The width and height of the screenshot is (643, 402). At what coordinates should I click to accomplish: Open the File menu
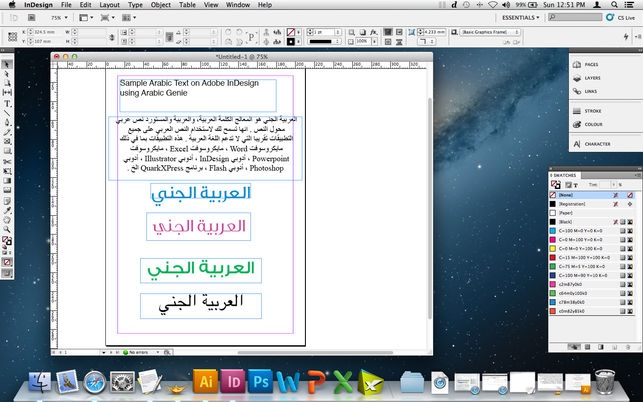(x=66, y=5)
